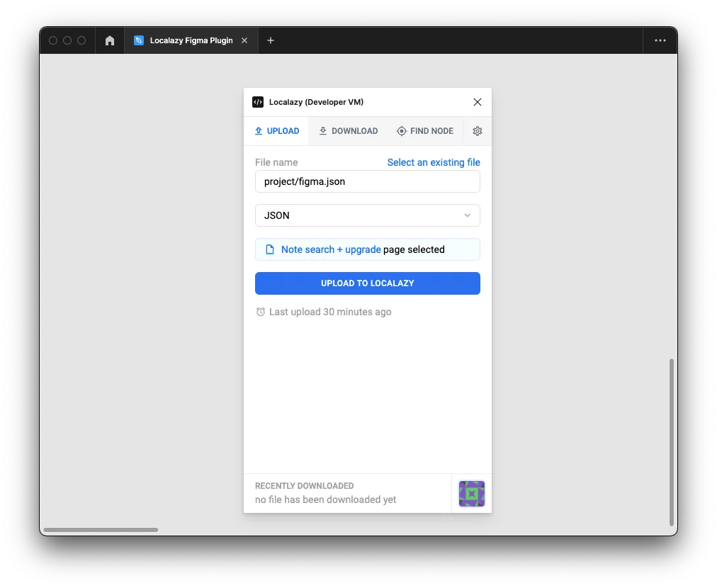Open a new tab with the plus button
The image size is (717, 588).
(x=270, y=40)
